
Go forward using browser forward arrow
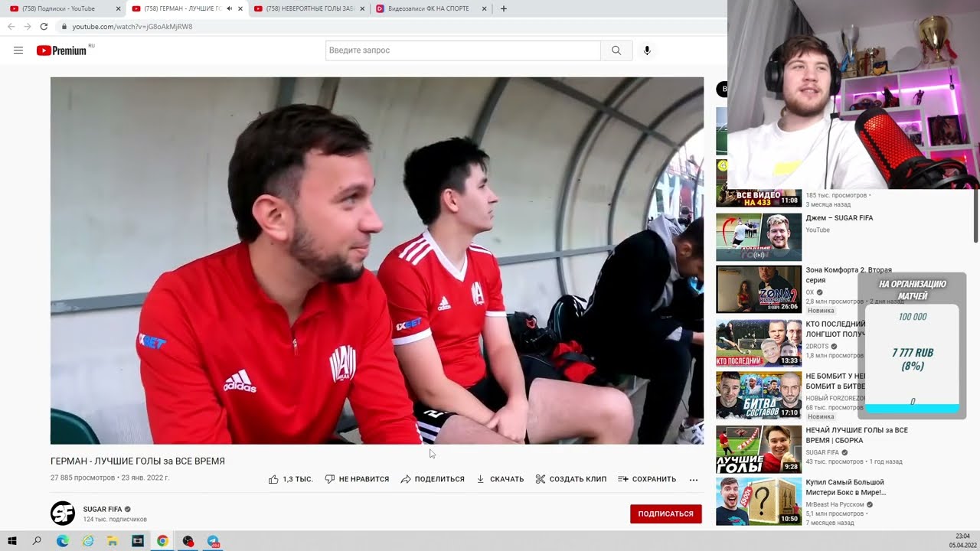[27, 26]
